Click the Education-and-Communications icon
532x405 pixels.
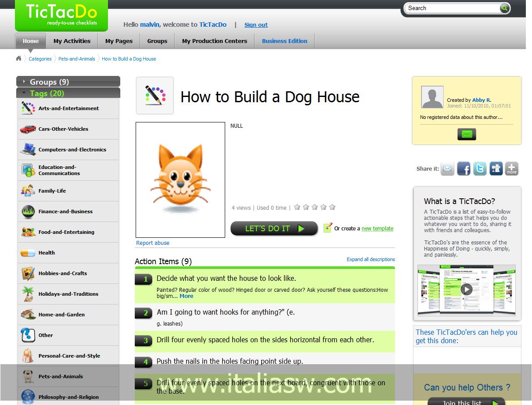28,170
